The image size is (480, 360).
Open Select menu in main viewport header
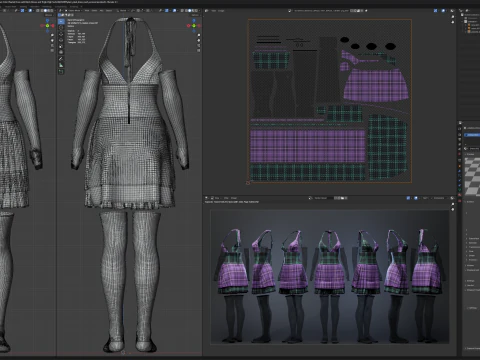(x=94, y=11)
